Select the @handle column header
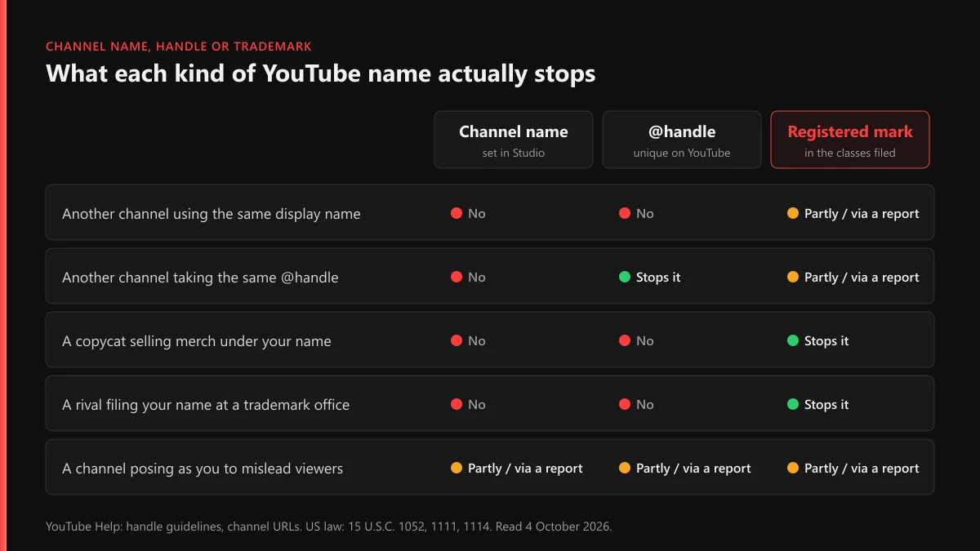The width and height of the screenshot is (980, 551). (682, 140)
